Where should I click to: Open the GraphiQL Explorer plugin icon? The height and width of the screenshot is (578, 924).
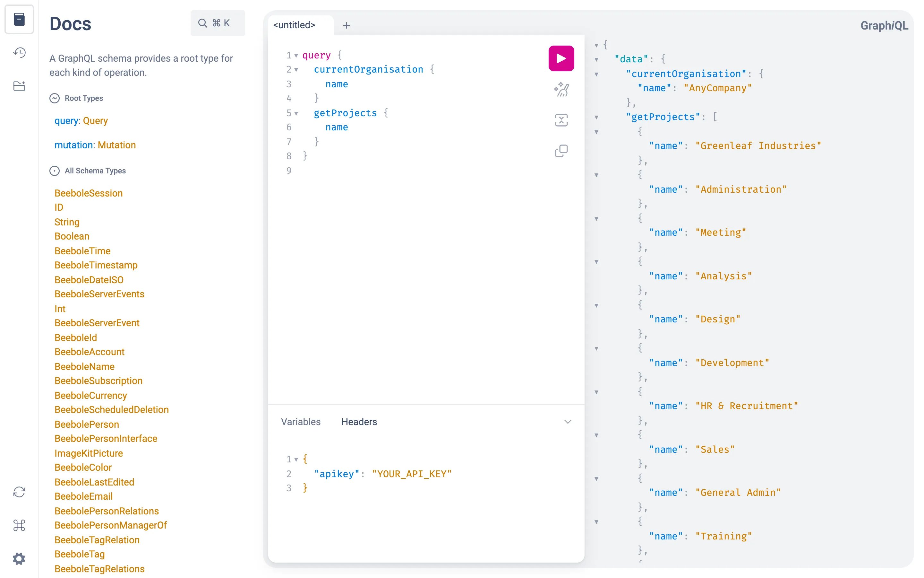[19, 86]
